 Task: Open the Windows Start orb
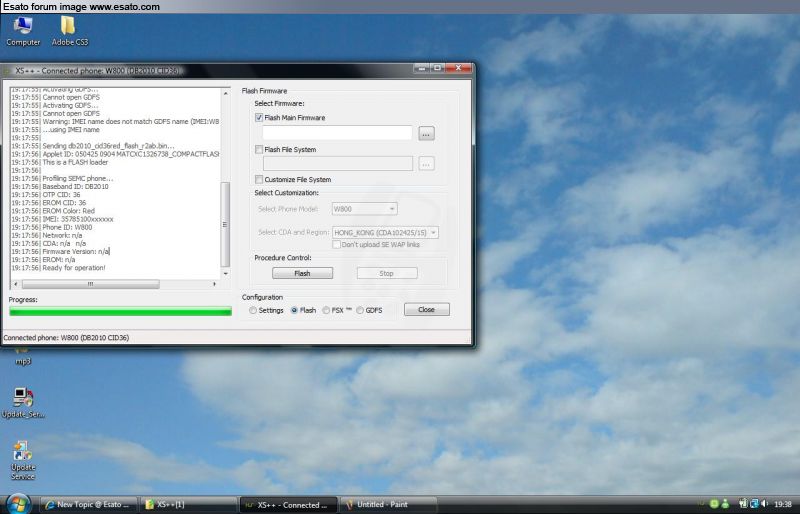[x=19, y=504]
